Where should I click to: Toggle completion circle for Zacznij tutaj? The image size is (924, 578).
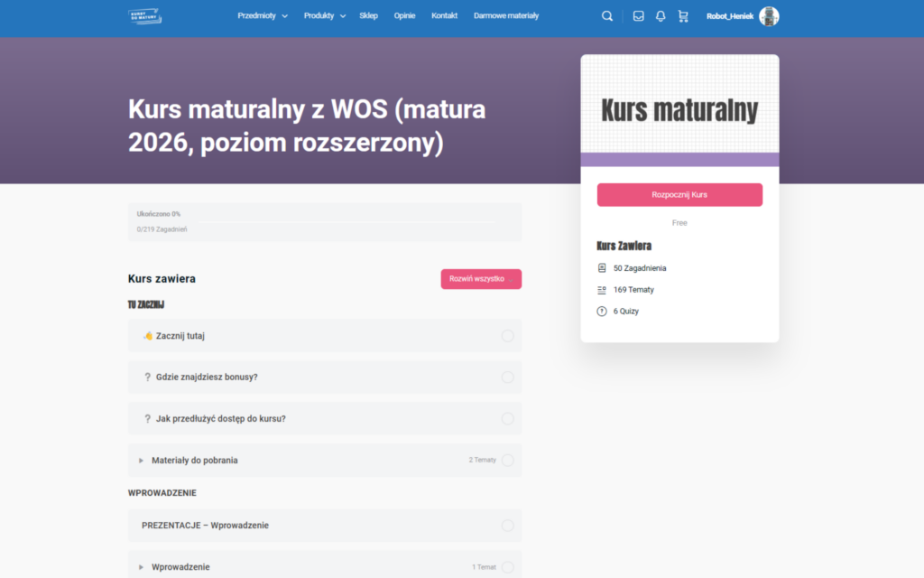click(x=507, y=336)
